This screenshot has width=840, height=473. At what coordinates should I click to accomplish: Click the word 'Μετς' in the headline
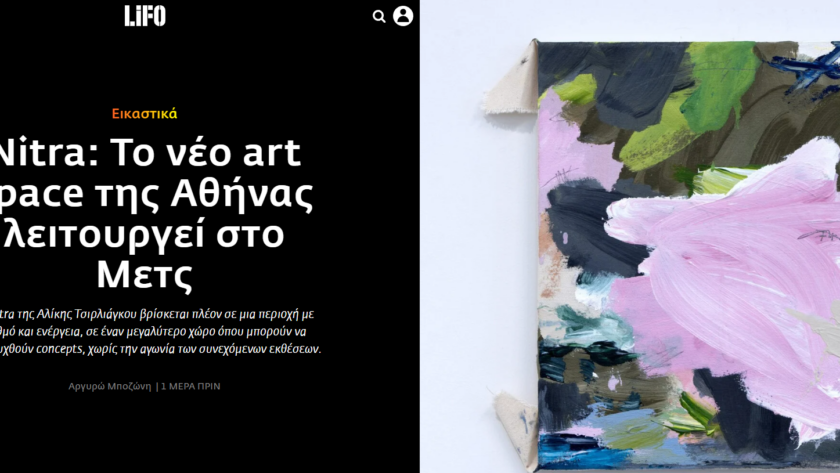coord(144,275)
